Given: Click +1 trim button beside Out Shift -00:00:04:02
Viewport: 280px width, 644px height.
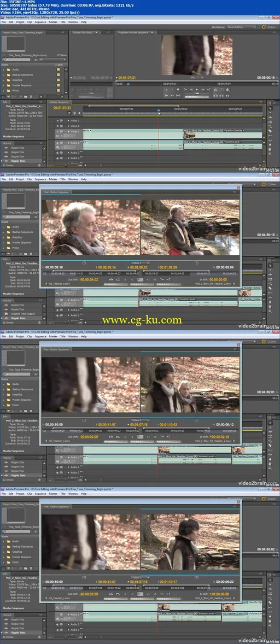Looking at the screenshot, I should coord(148,280).
